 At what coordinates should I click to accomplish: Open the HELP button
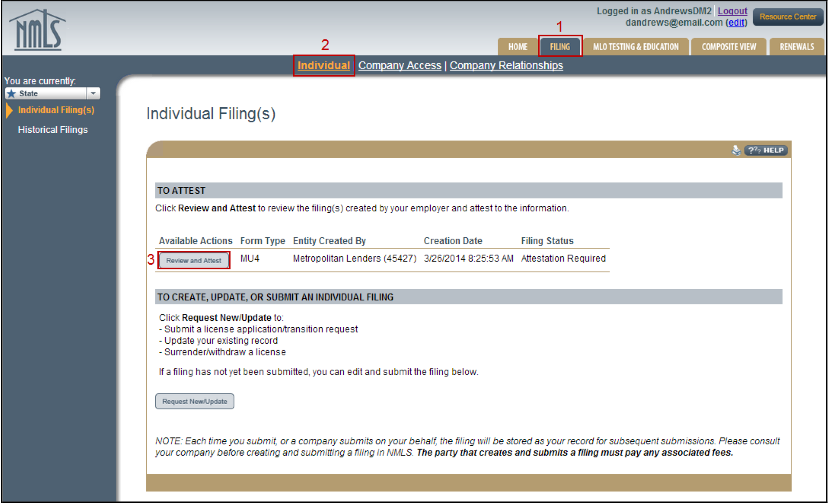(x=766, y=150)
